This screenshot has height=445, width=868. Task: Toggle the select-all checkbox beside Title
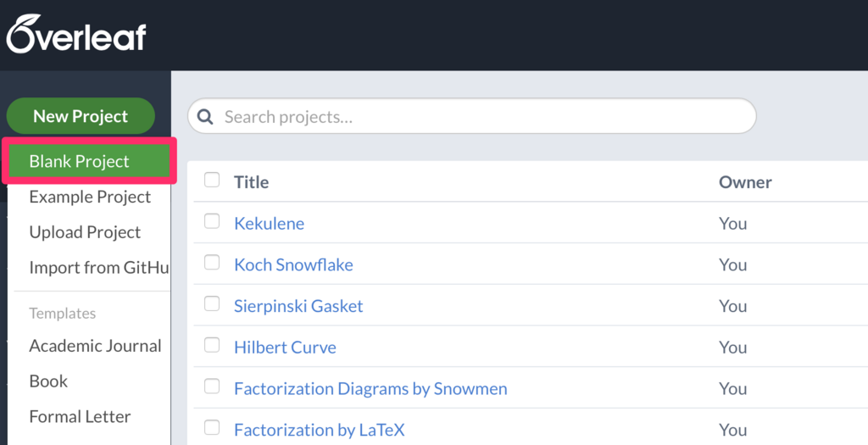pyautogui.click(x=212, y=180)
